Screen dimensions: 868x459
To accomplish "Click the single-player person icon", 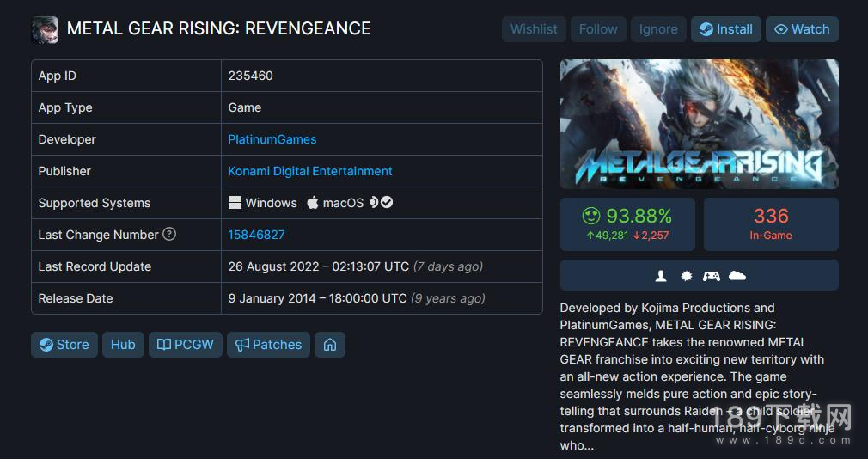I will (x=661, y=276).
